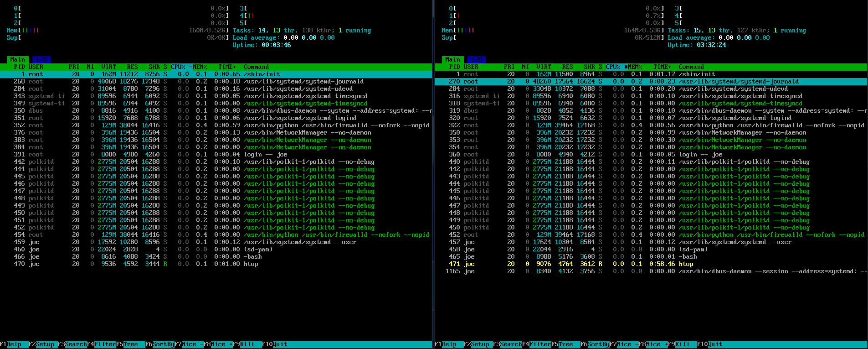Select PID 470 htop row in left htop
Screen dimensions: 868x349
(x=216, y=264)
